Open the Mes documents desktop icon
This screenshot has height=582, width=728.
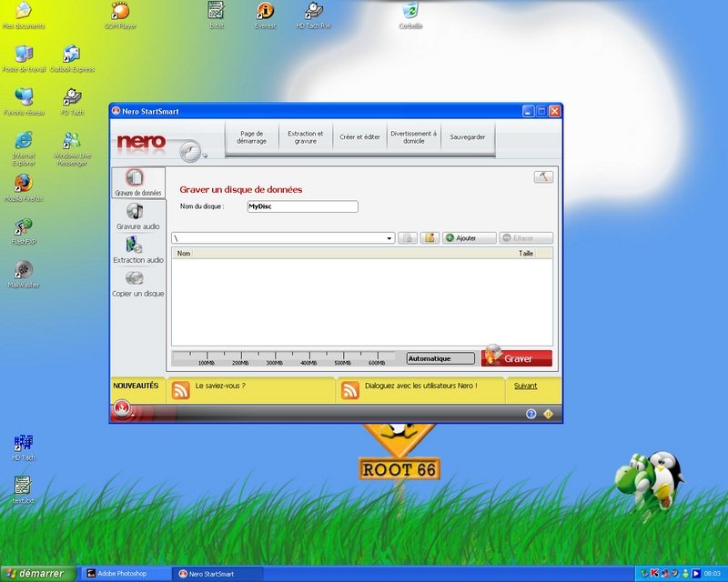24,15
